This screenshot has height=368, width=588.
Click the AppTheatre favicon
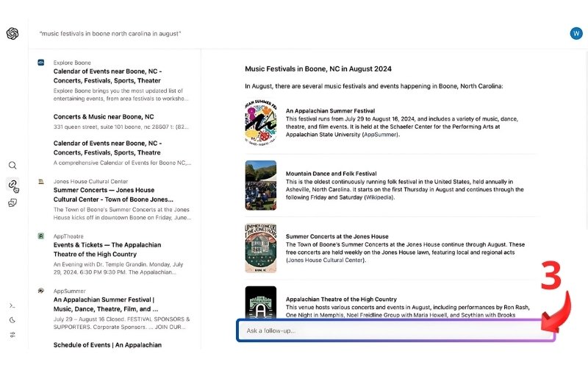(41, 236)
